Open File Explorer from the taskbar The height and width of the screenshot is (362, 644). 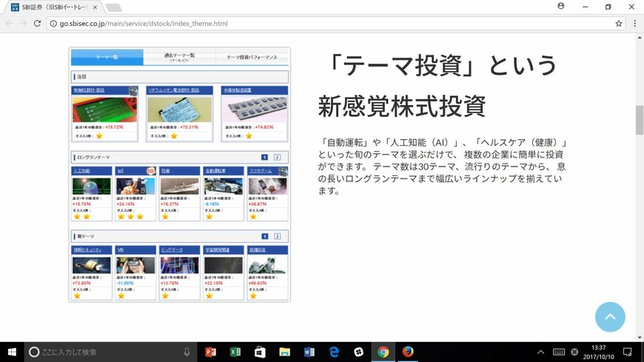284,352
